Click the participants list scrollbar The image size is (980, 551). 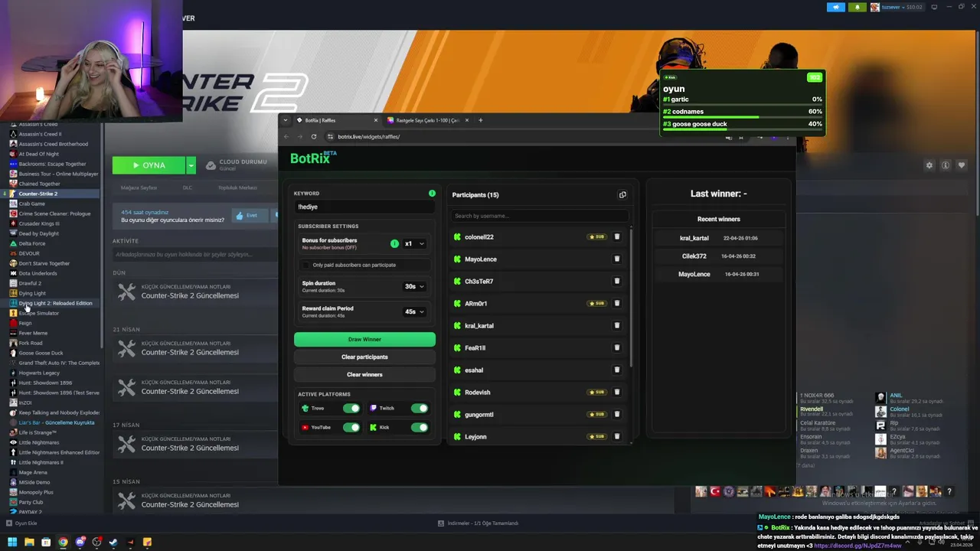pyautogui.click(x=631, y=297)
